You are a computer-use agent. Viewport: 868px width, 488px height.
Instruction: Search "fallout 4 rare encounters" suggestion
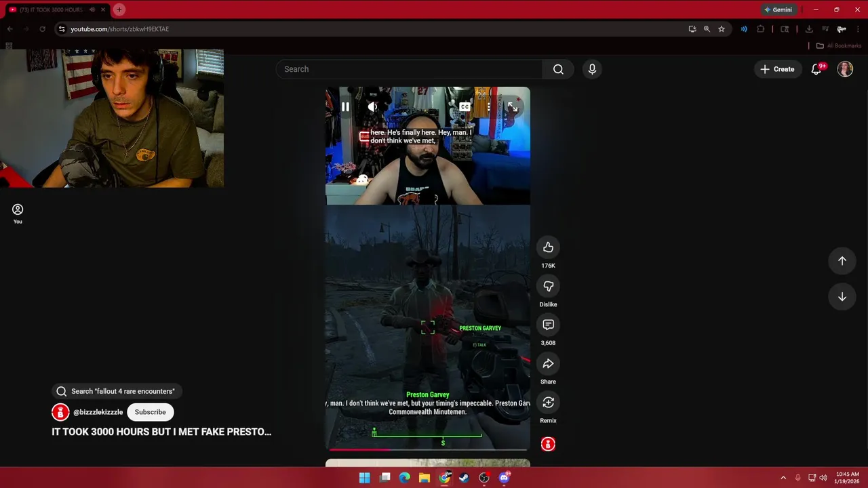tap(115, 391)
